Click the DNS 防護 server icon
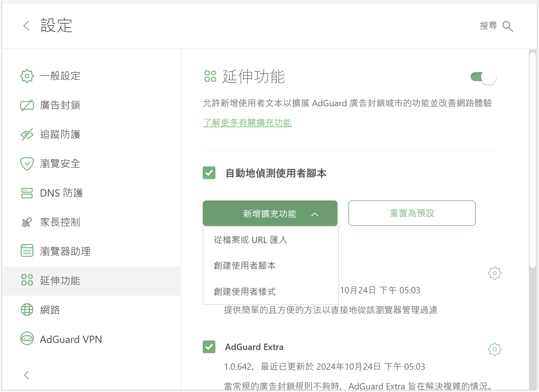Viewport: 539px width, 392px height. click(x=27, y=193)
